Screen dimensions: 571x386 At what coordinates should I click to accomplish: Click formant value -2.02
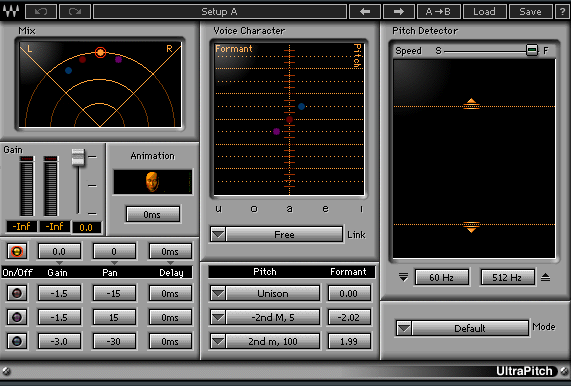(349, 317)
